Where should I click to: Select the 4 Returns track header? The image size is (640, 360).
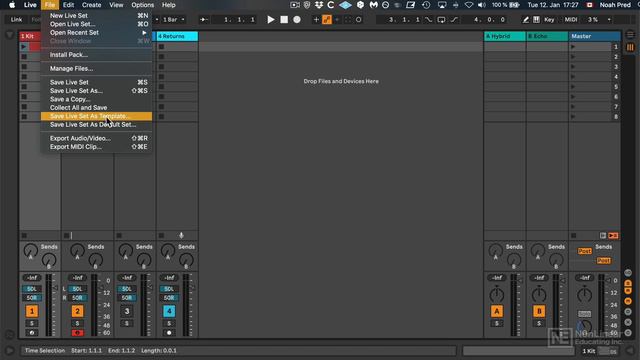tap(177, 36)
